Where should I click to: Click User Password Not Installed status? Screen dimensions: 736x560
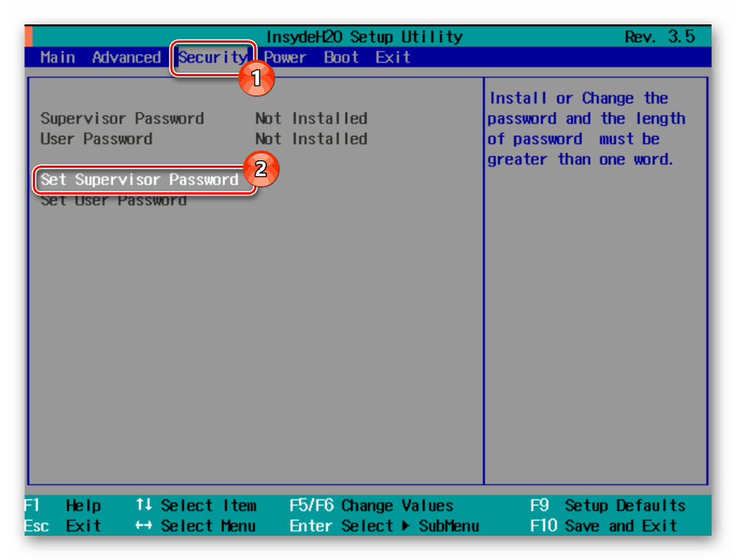[311, 140]
